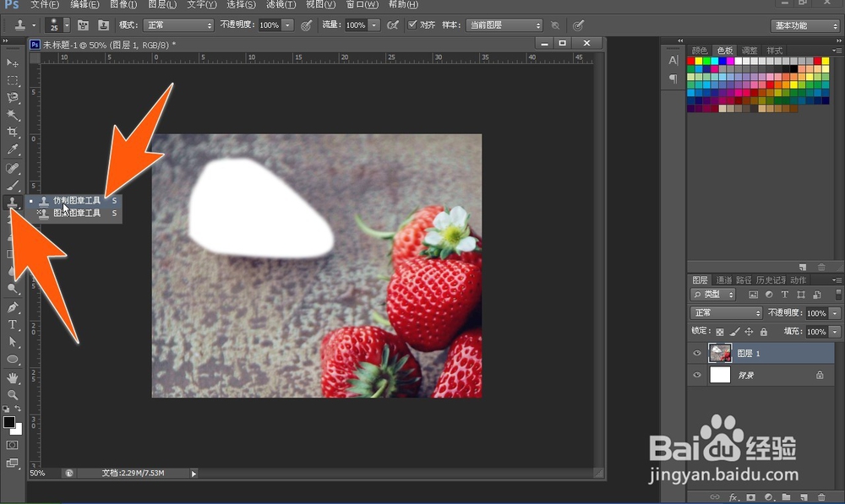Pick the yellow swatch in top row

699,61
